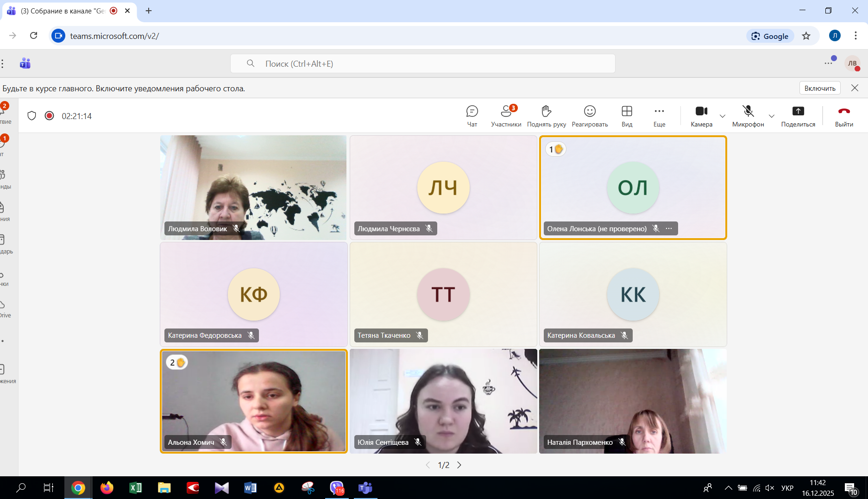Click the shield icon beside the timer
This screenshot has height=499, width=868.
(x=31, y=116)
